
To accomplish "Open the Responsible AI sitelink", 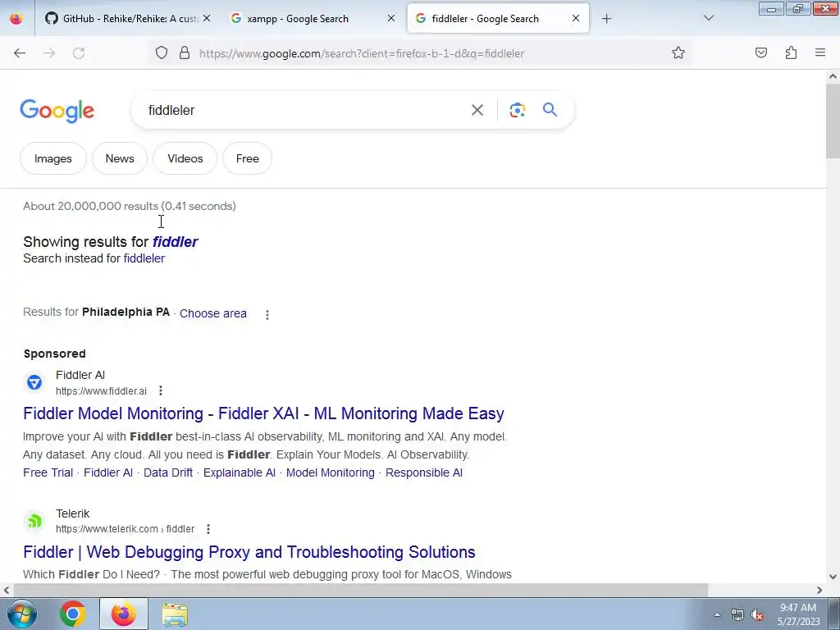I will (424, 472).
